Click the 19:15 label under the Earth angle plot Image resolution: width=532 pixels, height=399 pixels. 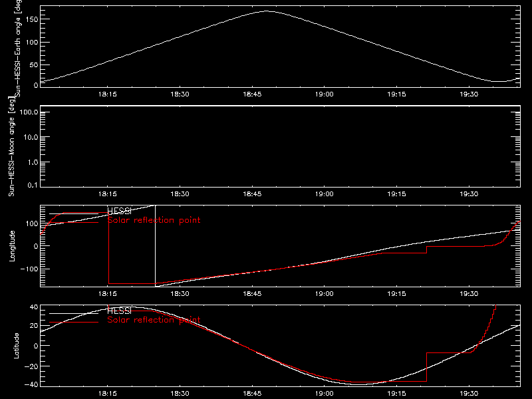coord(396,94)
